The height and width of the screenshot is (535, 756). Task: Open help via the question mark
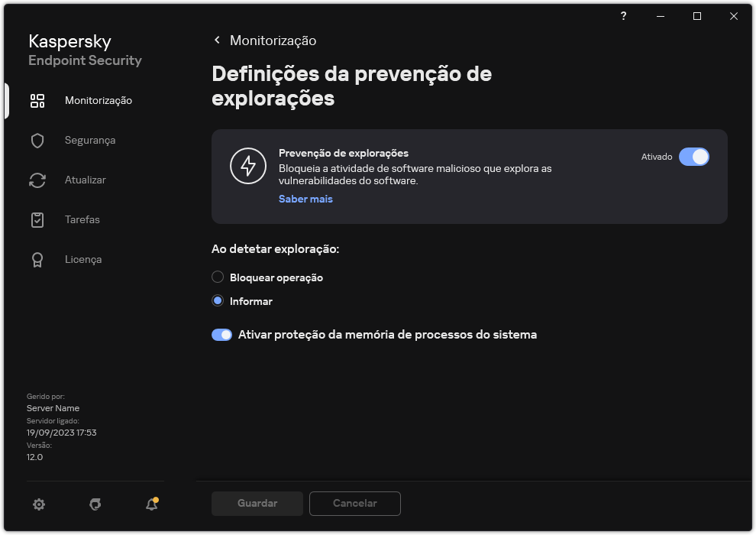click(623, 15)
